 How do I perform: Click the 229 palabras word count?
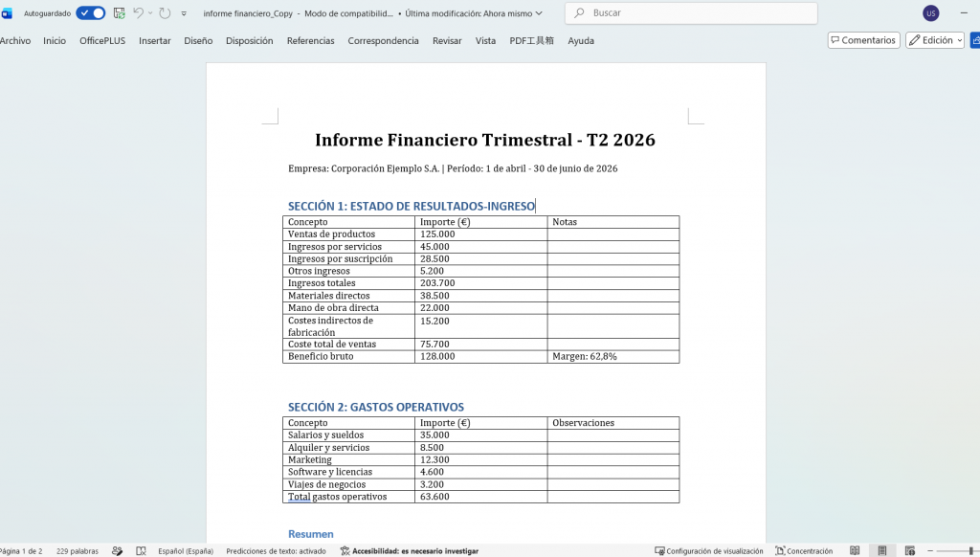78,551
